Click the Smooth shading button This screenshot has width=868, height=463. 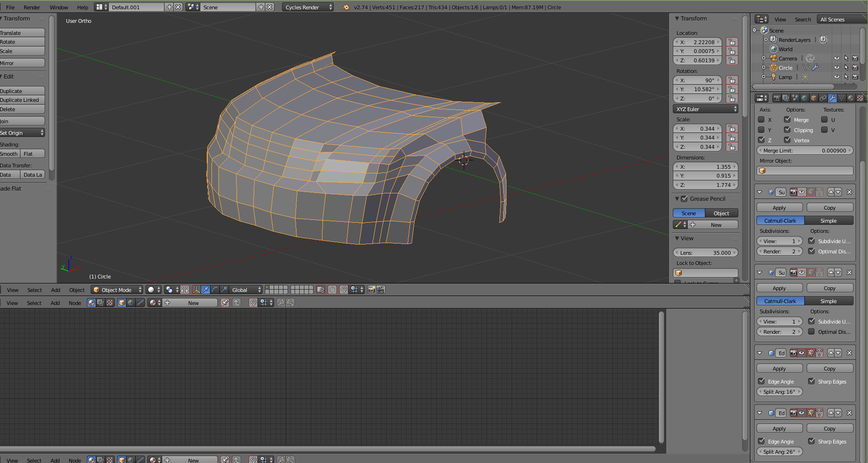point(9,153)
